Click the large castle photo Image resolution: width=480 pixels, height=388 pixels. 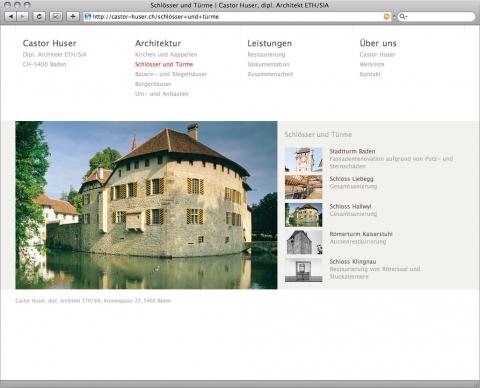tap(146, 205)
